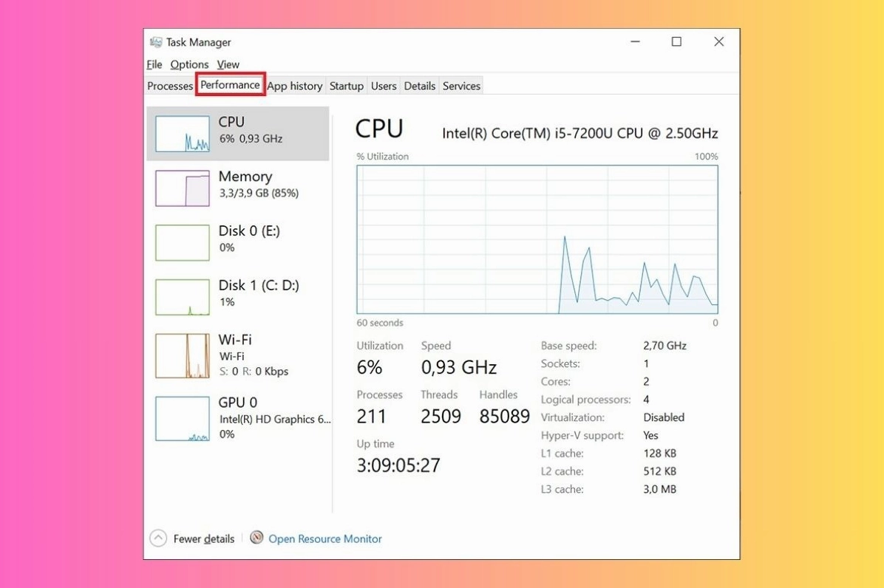Image resolution: width=884 pixels, height=588 pixels.
Task: Click the Task Manager title bar icon
Action: [157, 42]
